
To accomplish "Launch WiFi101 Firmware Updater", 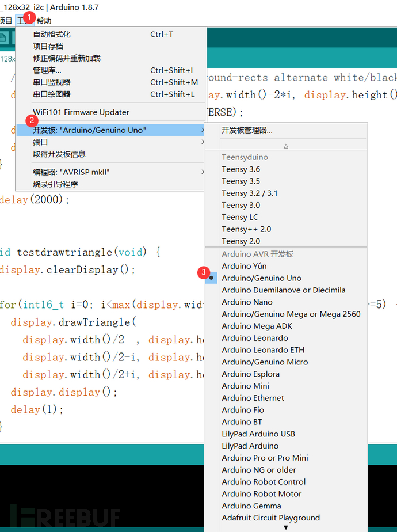I will pos(81,112).
